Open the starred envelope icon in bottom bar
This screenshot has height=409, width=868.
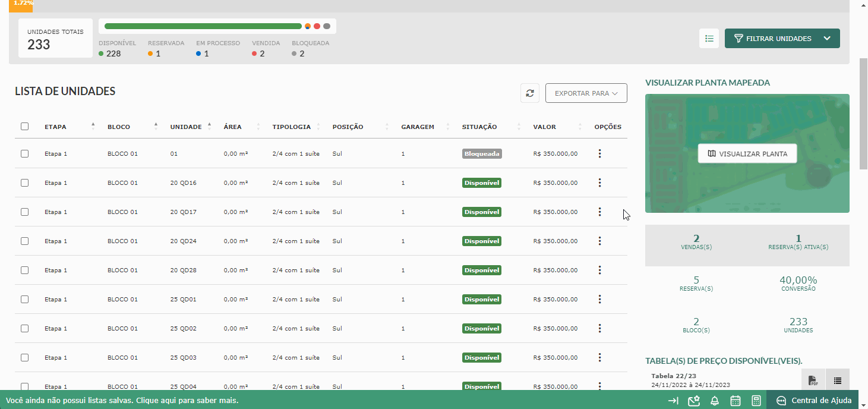coord(694,401)
